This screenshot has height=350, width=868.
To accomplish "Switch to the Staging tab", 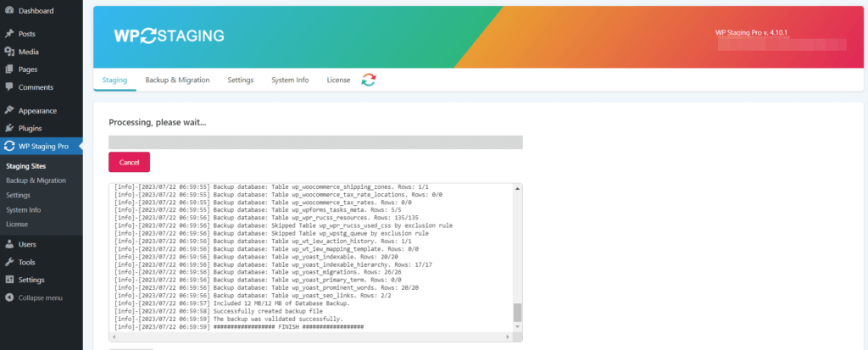I will (114, 80).
